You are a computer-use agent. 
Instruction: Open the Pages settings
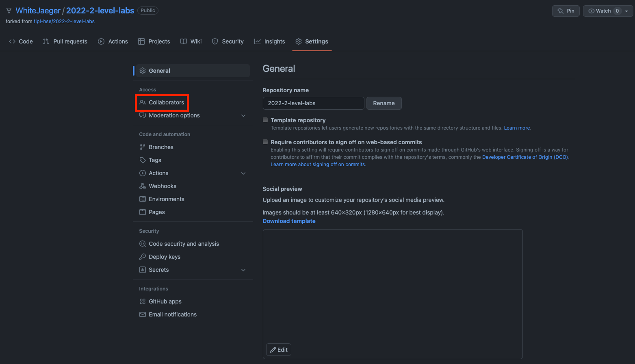tap(156, 212)
